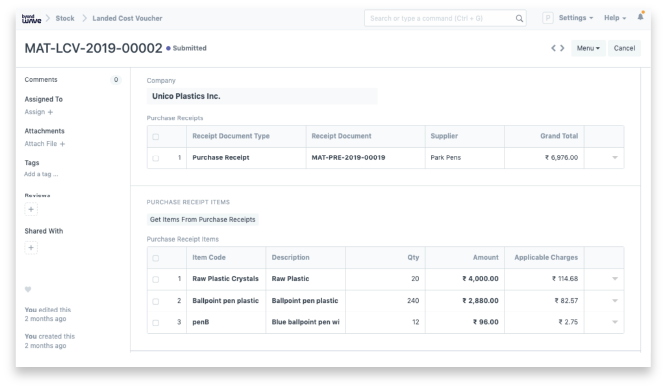Expand the MAT-PRE-2019-00019 row dropdown arrow

615,158
